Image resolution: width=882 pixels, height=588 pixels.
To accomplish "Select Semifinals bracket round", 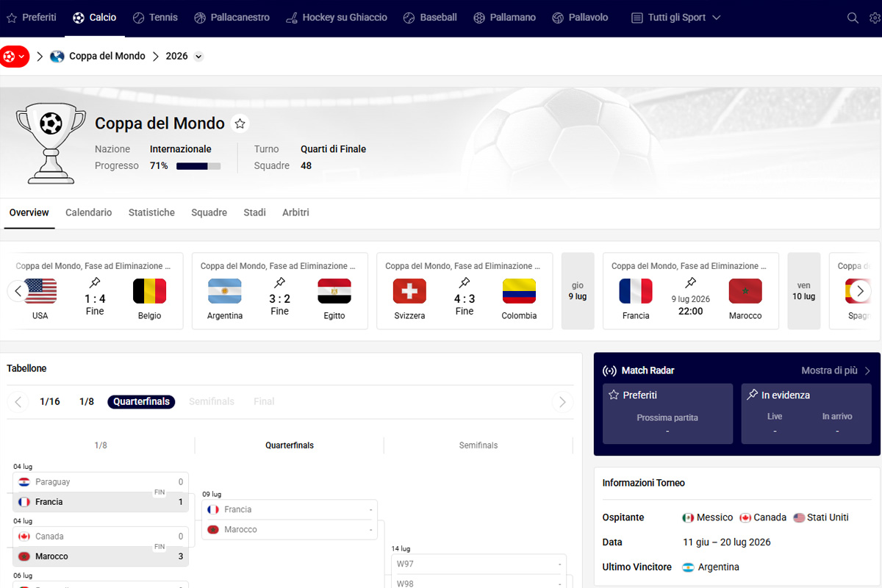I will [x=212, y=401].
